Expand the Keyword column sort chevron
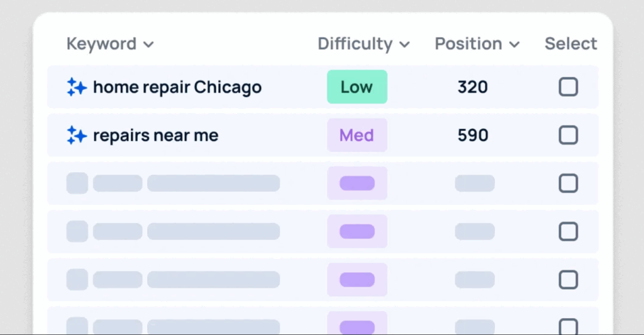644x335 pixels. [x=148, y=45]
